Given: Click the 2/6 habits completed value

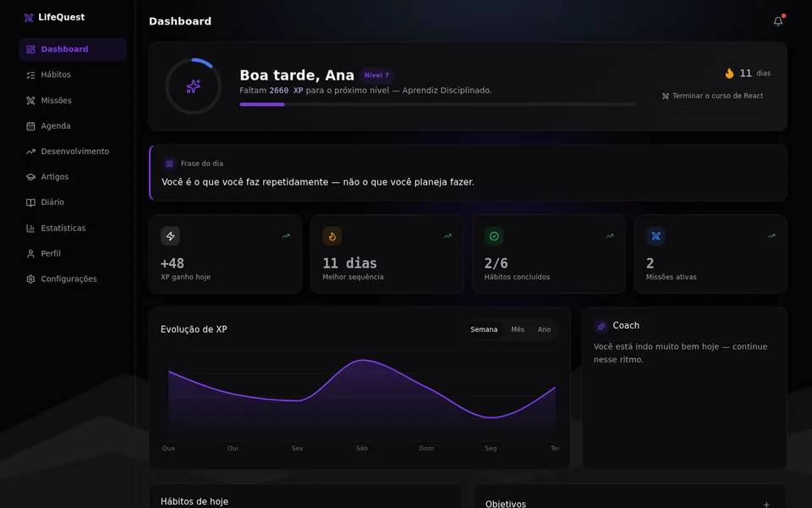Looking at the screenshot, I should coord(497,263).
